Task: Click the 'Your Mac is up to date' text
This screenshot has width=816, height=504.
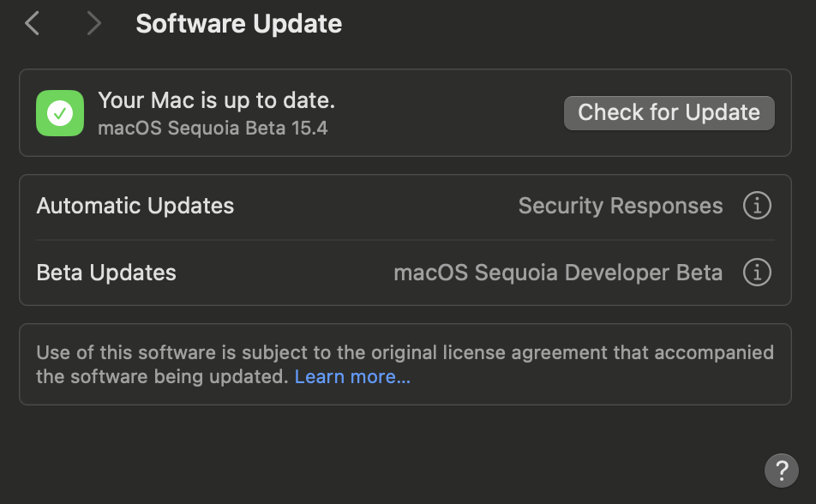Action: tap(216, 100)
